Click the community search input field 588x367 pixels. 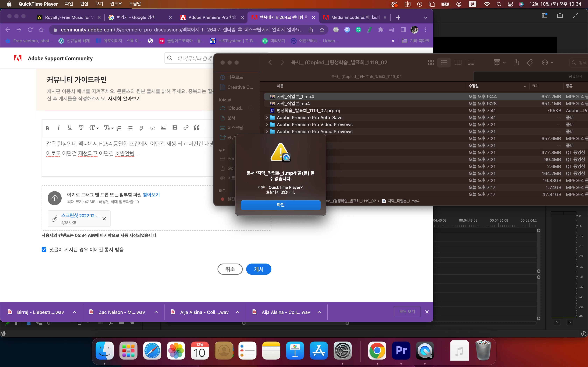(194, 58)
